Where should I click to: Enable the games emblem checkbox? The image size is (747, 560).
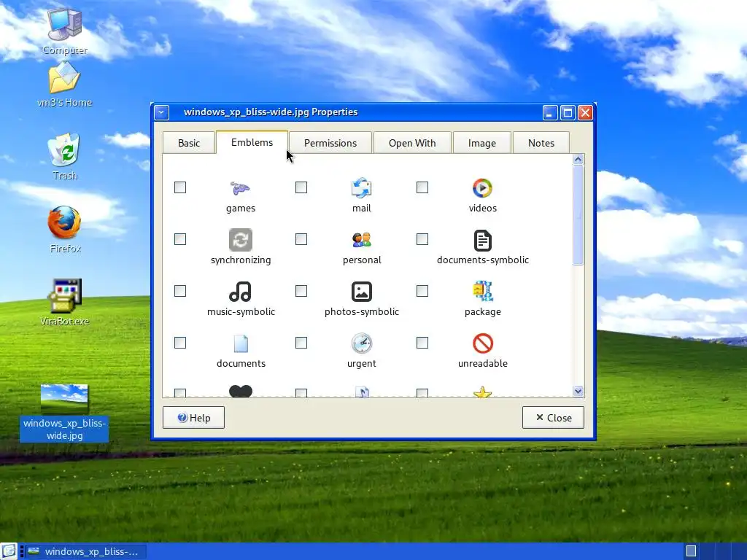pyautogui.click(x=180, y=187)
